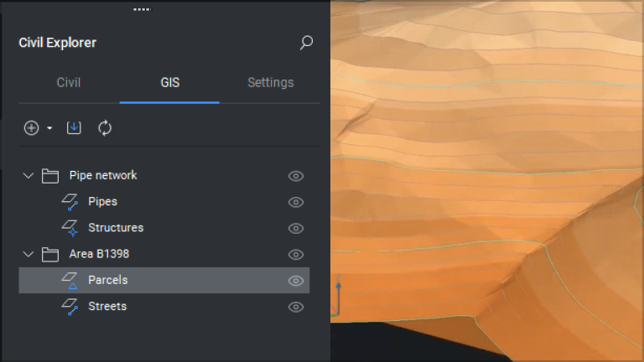The height and width of the screenshot is (362, 644).
Task: Collapse the Area B1398 group
Action: pyautogui.click(x=28, y=254)
